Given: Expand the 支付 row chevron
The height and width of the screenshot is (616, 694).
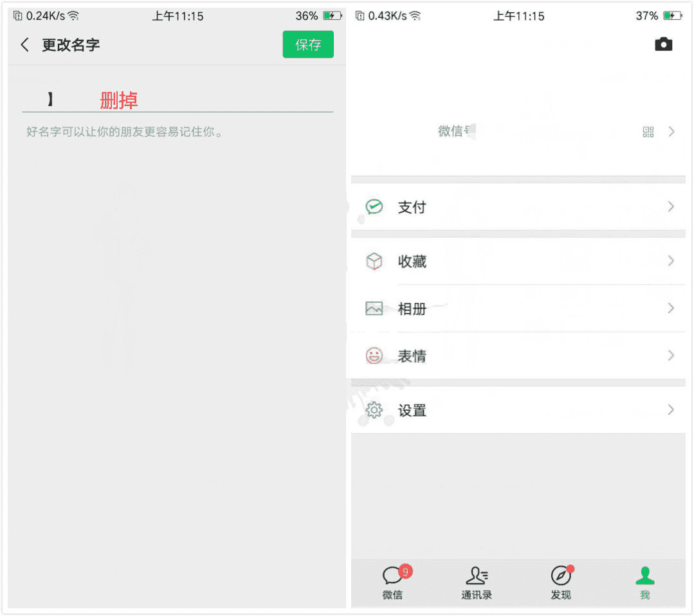Looking at the screenshot, I should click(x=671, y=206).
